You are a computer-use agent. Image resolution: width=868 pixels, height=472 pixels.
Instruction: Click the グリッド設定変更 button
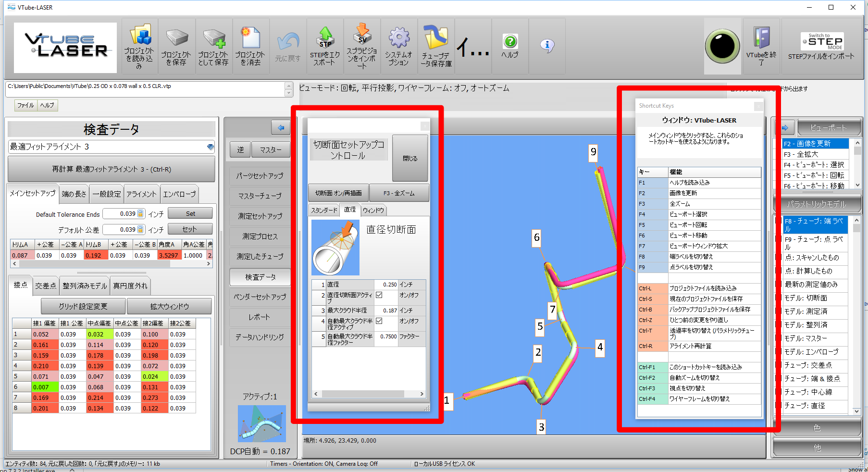83,307
